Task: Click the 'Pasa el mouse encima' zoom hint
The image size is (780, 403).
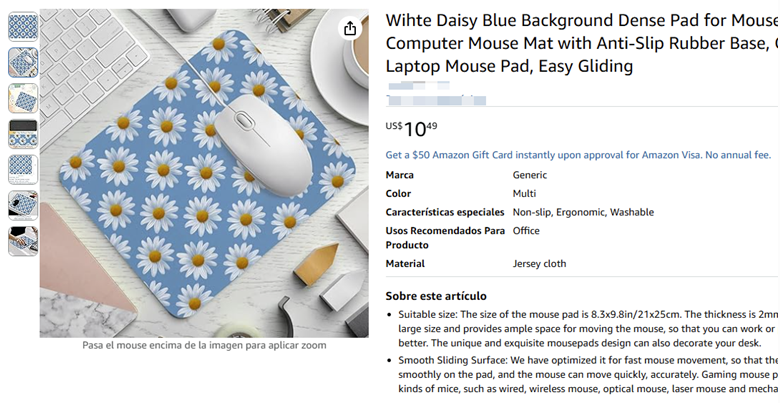Action: [204, 345]
